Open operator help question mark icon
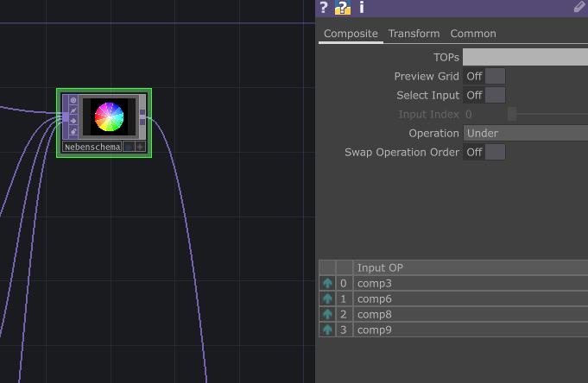 click(324, 8)
